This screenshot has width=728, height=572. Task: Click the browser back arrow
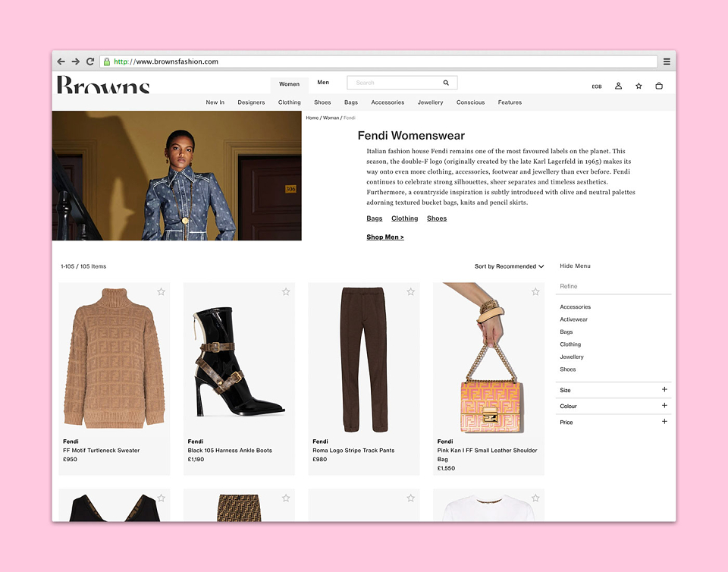(x=61, y=61)
